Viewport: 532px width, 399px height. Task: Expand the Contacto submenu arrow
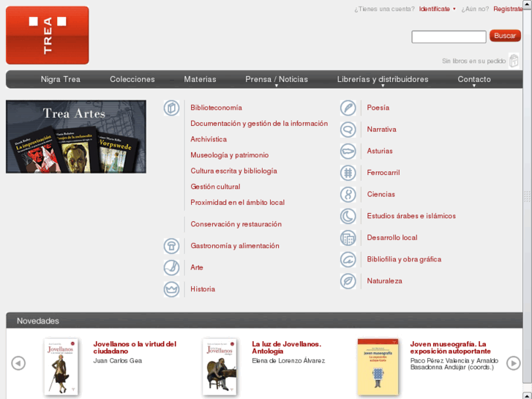pos(474,86)
